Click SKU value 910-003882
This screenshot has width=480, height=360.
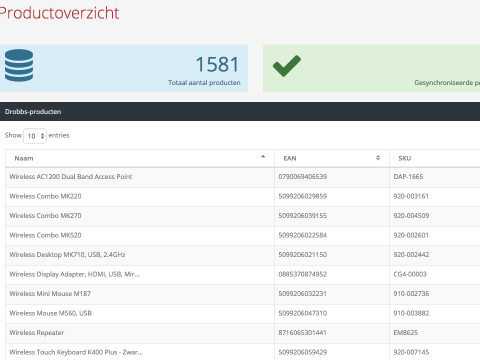click(411, 313)
